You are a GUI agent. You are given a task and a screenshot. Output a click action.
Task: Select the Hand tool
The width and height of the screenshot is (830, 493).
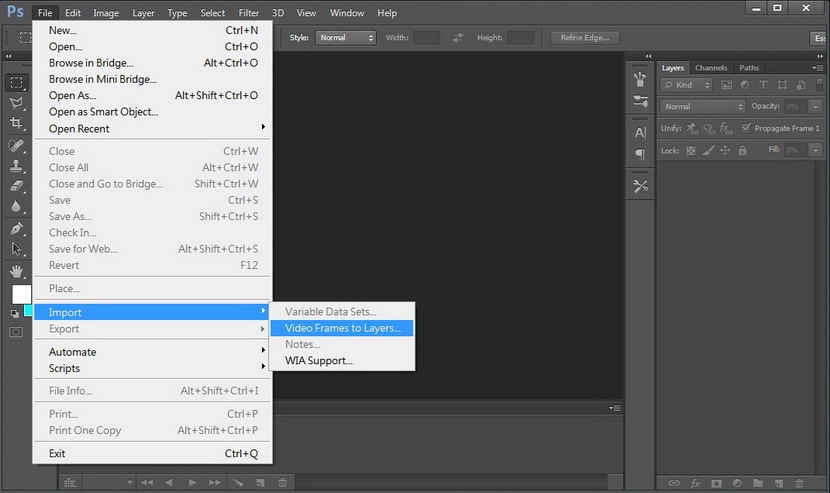(x=16, y=271)
